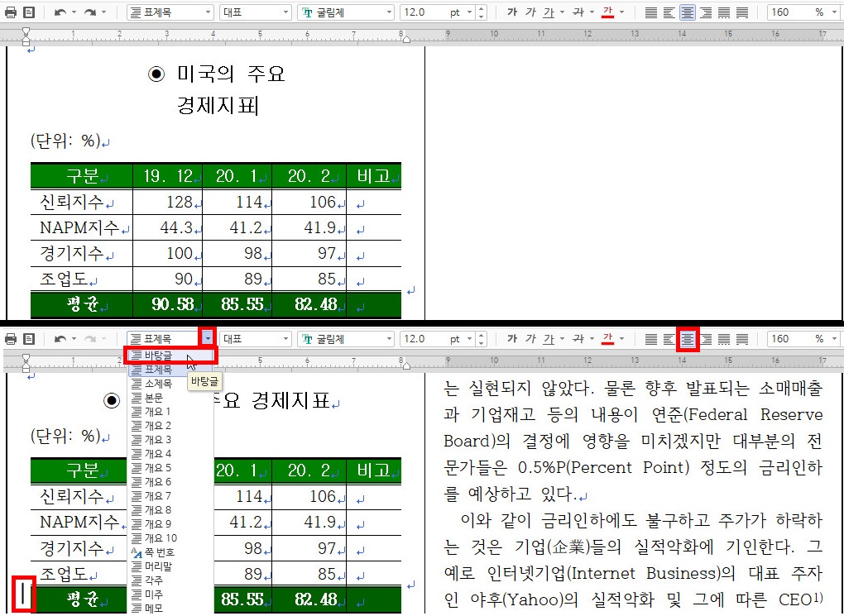Open Print Preview in the lower toolbar
Image resolution: width=844 pixels, height=616 pixels.
coord(29,339)
